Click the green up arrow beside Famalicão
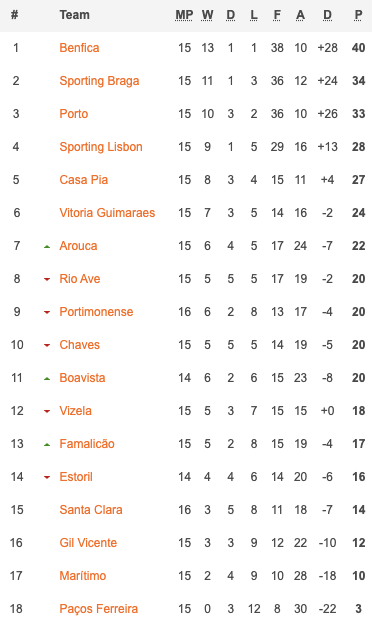372x626 pixels. tap(47, 444)
